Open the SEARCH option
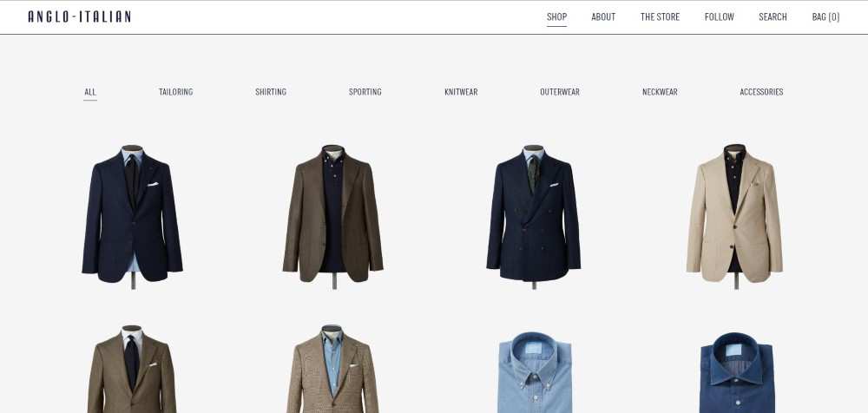868x413 pixels. point(773,16)
